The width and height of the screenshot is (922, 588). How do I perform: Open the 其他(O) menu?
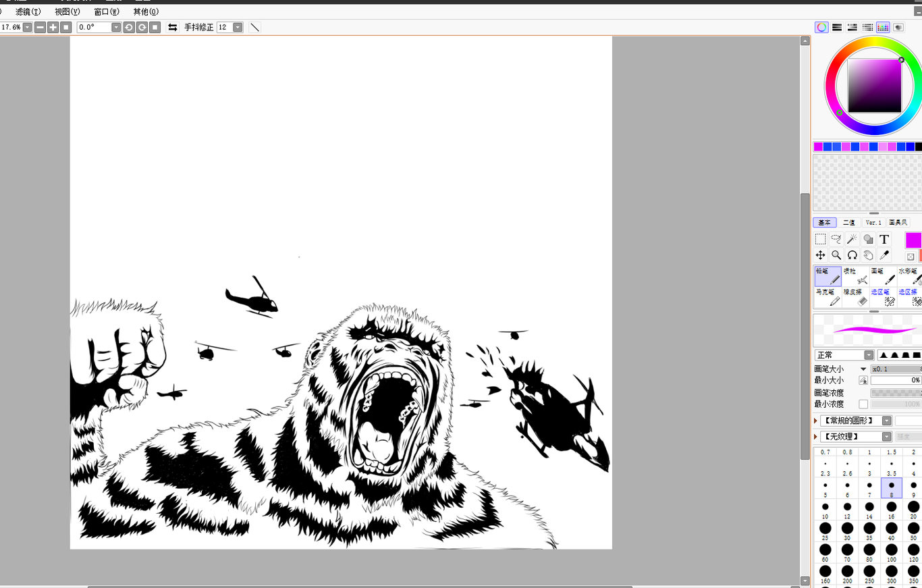[x=146, y=11]
